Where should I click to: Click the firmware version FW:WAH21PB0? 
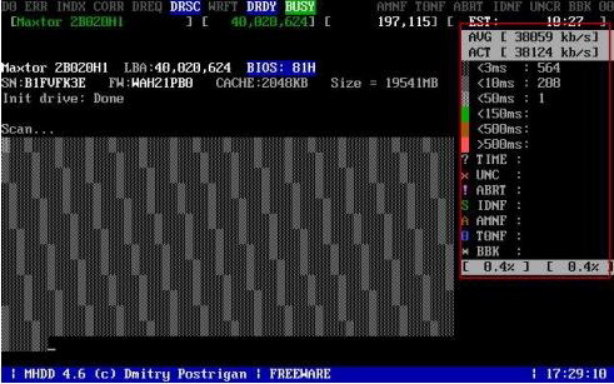(x=151, y=83)
